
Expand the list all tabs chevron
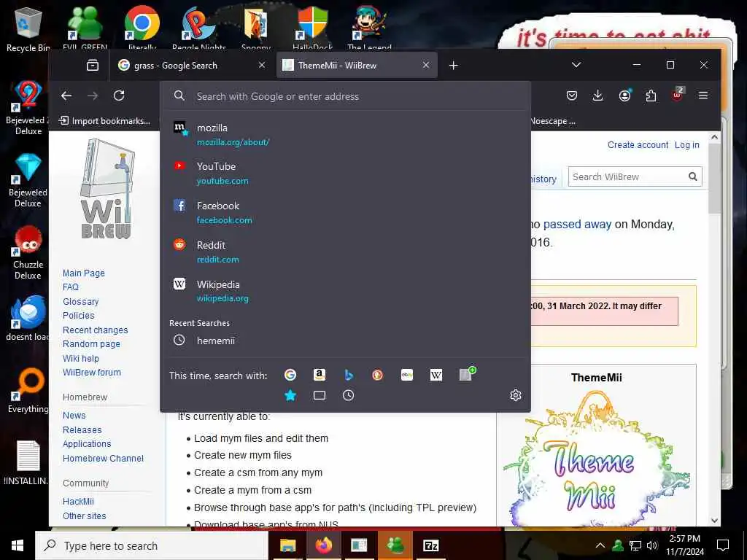pyautogui.click(x=576, y=65)
